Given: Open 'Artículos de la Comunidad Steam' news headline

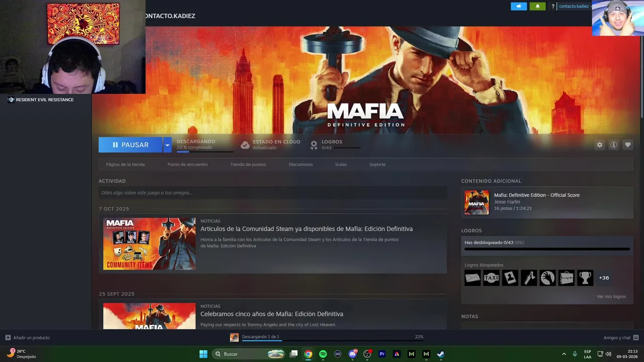Looking at the screenshot, I should tap(306, 229).
